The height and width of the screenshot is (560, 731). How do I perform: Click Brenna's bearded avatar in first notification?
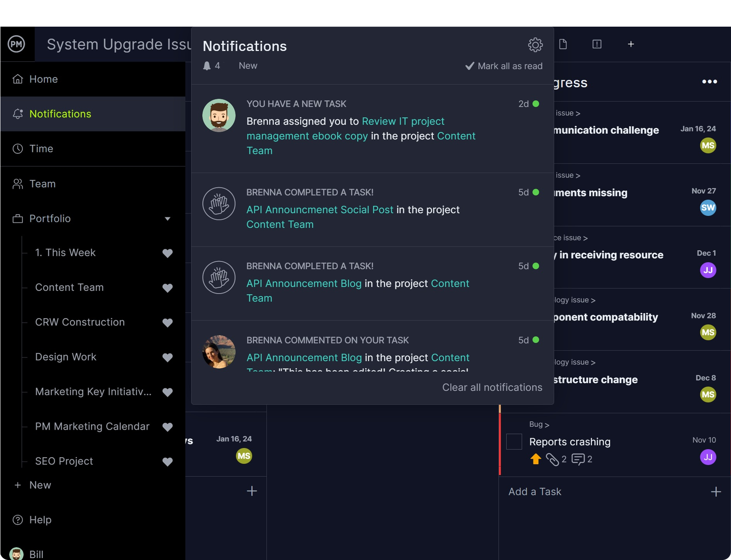click(219, 116)
